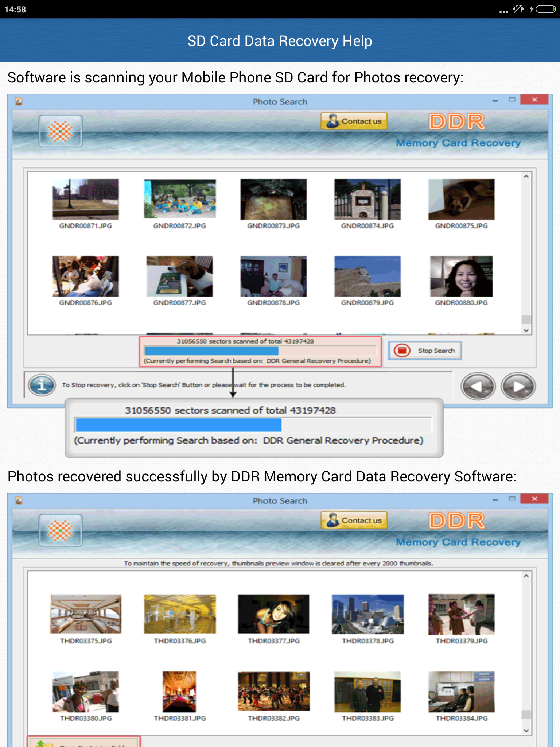560x747 pixels.
Task: Select thumbnail THDR03382.JPG
Action: pyautogui.click(x=273, y=691)
